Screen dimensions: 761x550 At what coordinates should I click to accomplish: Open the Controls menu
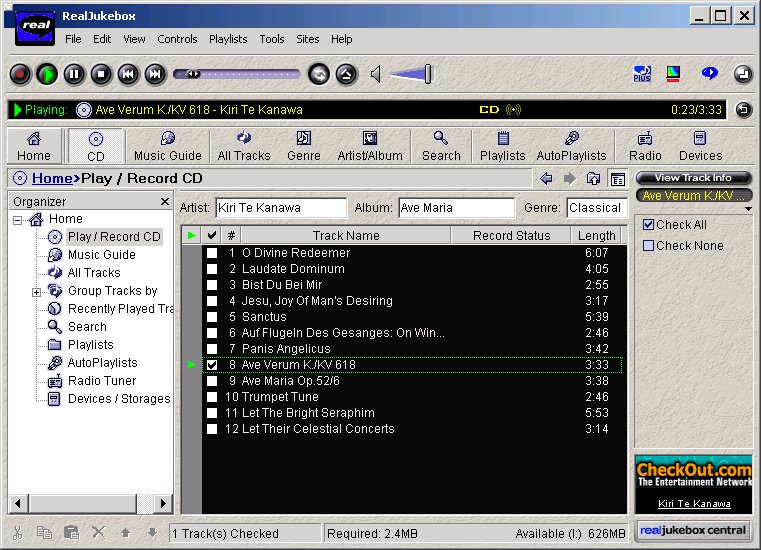coord(177,39)
